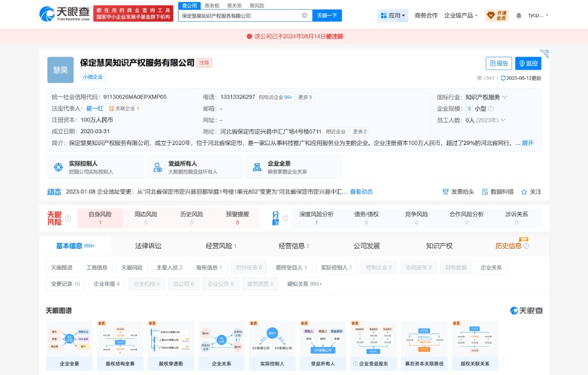Open the notification bell

tap(518, 15)
